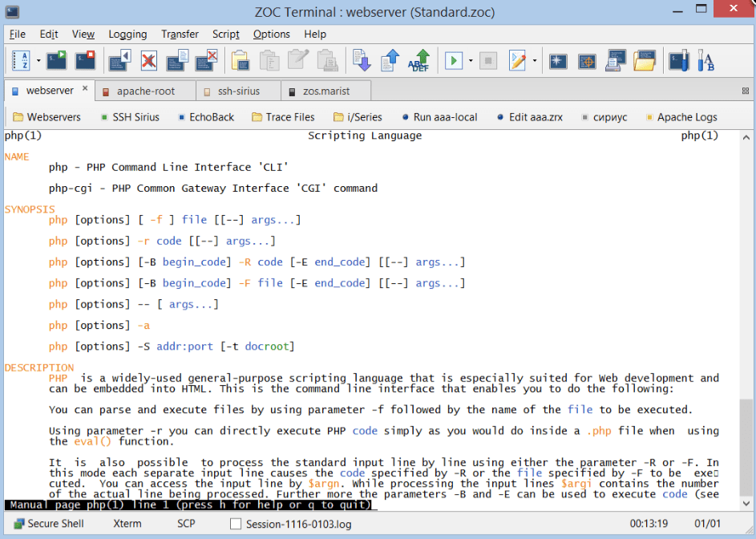Open the Options menu
756x539 pixels.
pyautogui.click(x=272, y=34)
